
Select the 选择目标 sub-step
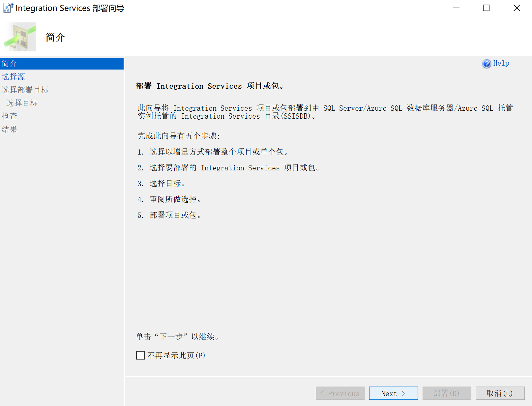[x=22, y=103]
